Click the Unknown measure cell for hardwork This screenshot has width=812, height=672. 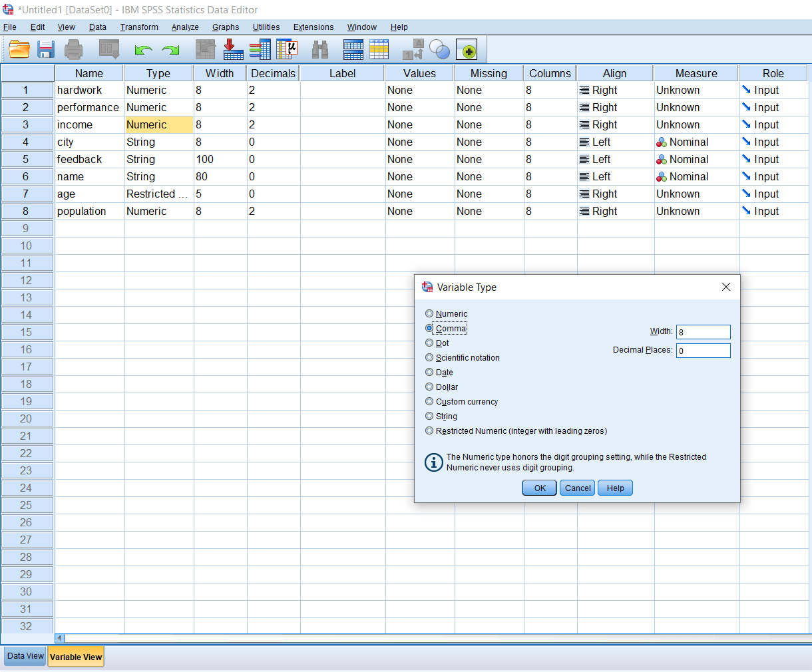pyautogui.click(x=696, y=90)
